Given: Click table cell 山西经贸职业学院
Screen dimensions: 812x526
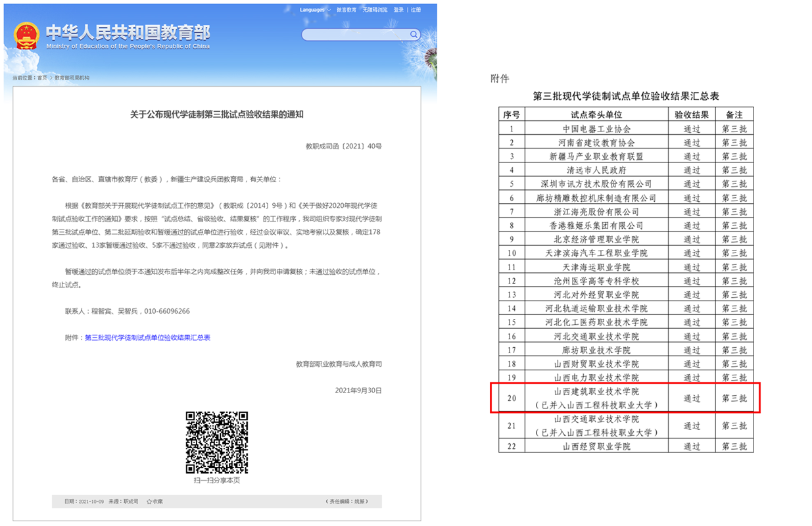Looking at the screenshot, I should (596, 446).
